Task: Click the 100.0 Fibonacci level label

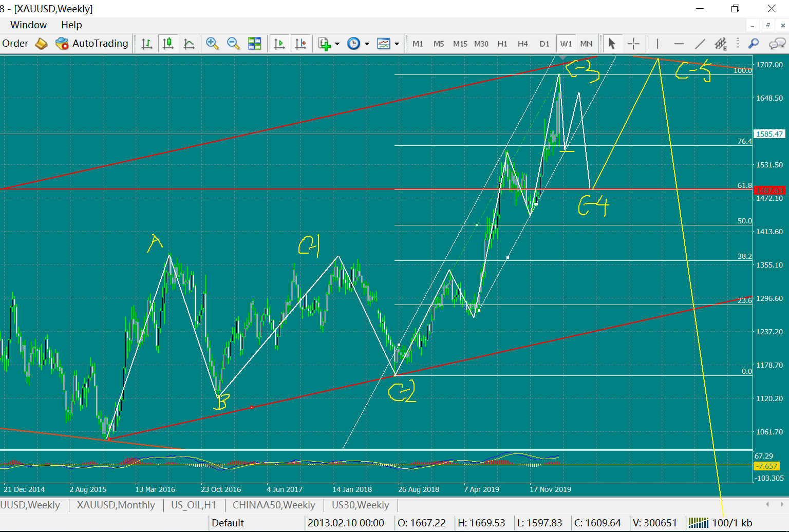Action: pos(743,70)
